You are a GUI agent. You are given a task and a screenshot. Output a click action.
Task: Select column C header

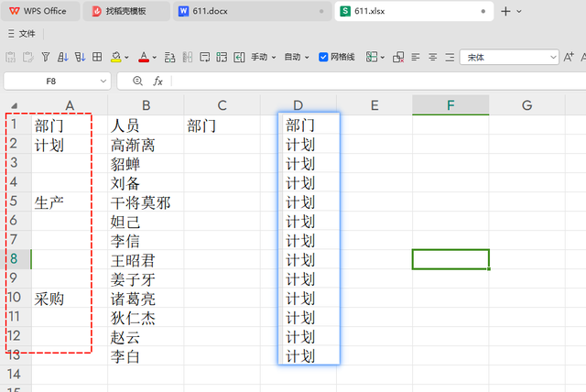click(x=222, y=105)
